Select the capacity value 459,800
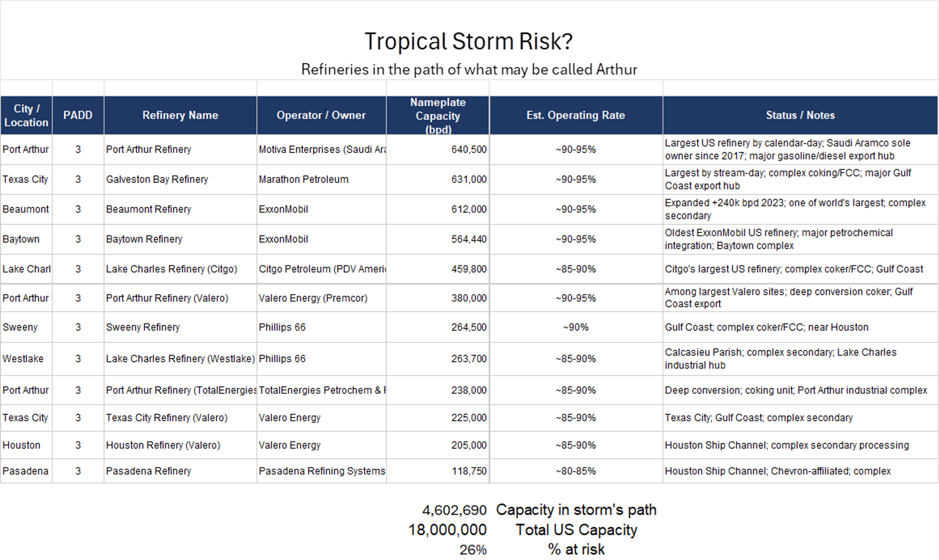The width and height of the screenshot is (939, 560). (438, 269)
